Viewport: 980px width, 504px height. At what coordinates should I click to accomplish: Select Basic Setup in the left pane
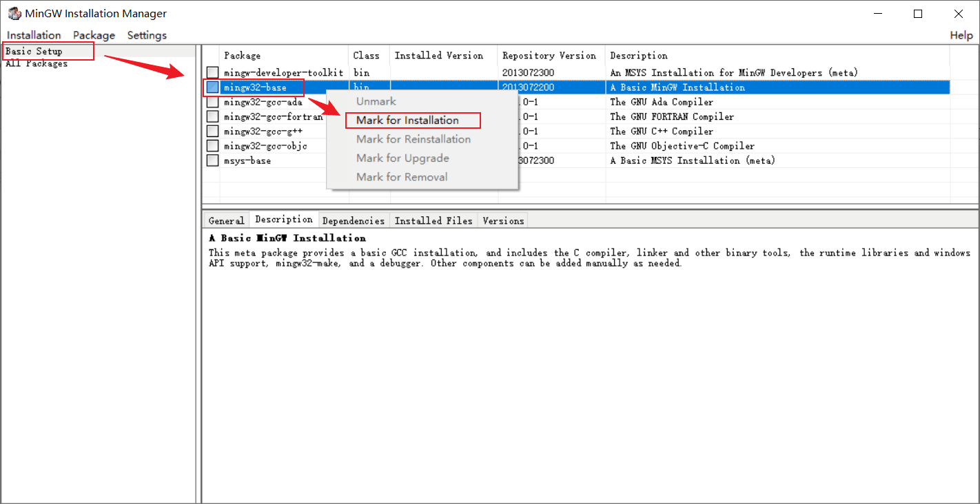pos(34,51)
